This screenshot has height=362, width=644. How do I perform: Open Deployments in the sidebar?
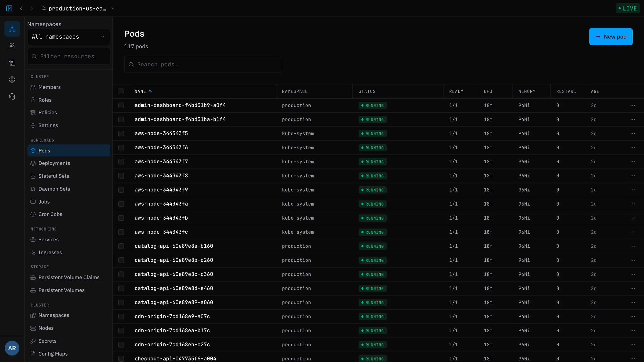pyautogui.click(x=69, y=163)
